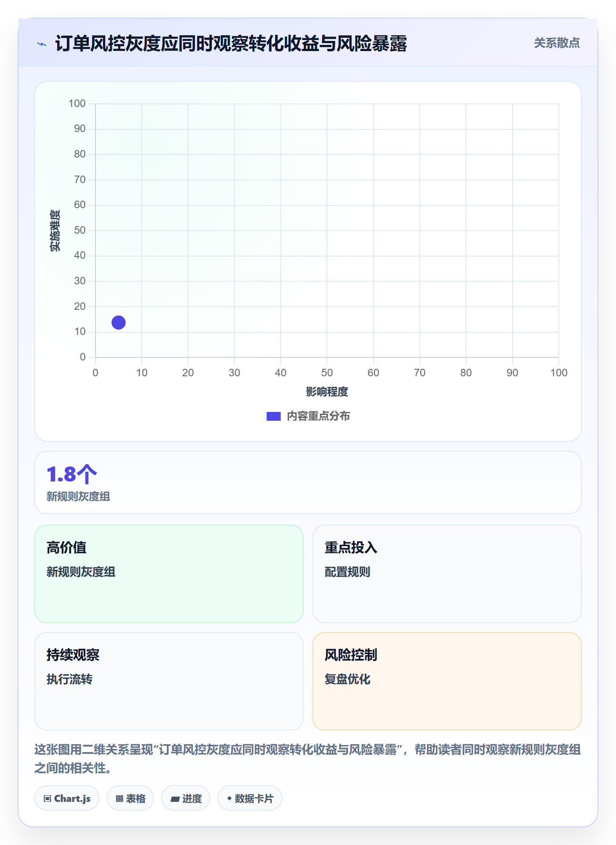616x845 pixels.
Task: Open the 重点投入 quadrant card
Action: (447, 574)
